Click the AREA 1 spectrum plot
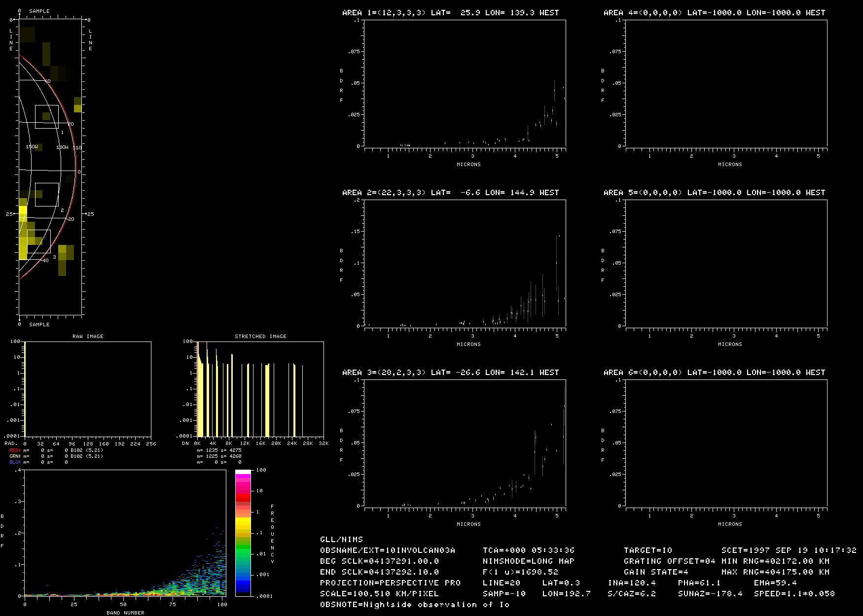The width and height of the screenshot is (863, 616). 465,84
